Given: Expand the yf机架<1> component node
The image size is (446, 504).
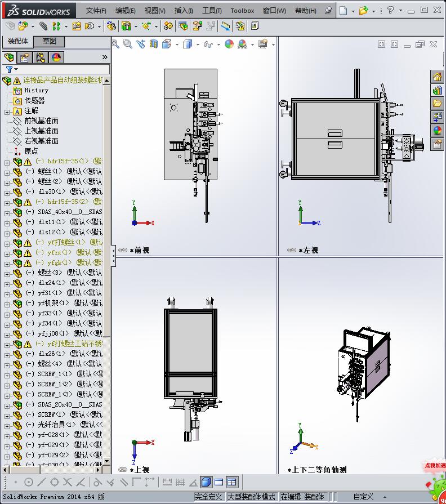Looking at the screenshot, I should pos(7,305).
